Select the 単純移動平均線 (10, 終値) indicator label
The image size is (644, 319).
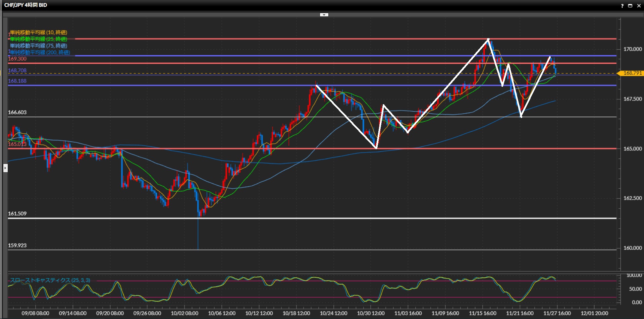[x=39, y=33]
